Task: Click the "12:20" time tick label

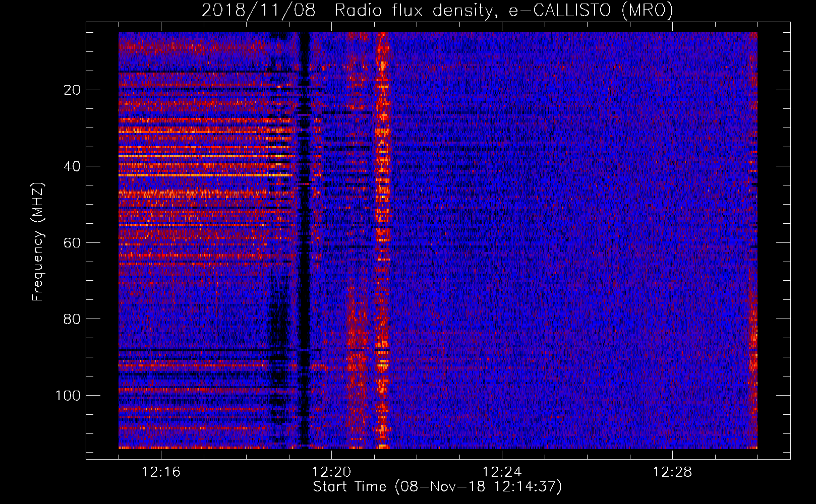Action: click(331, 472)
